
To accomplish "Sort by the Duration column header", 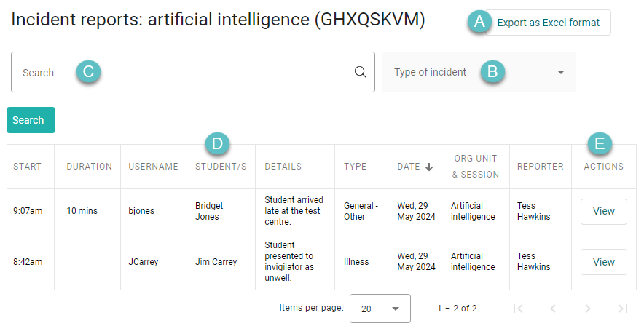I will [x=89, y=167].
